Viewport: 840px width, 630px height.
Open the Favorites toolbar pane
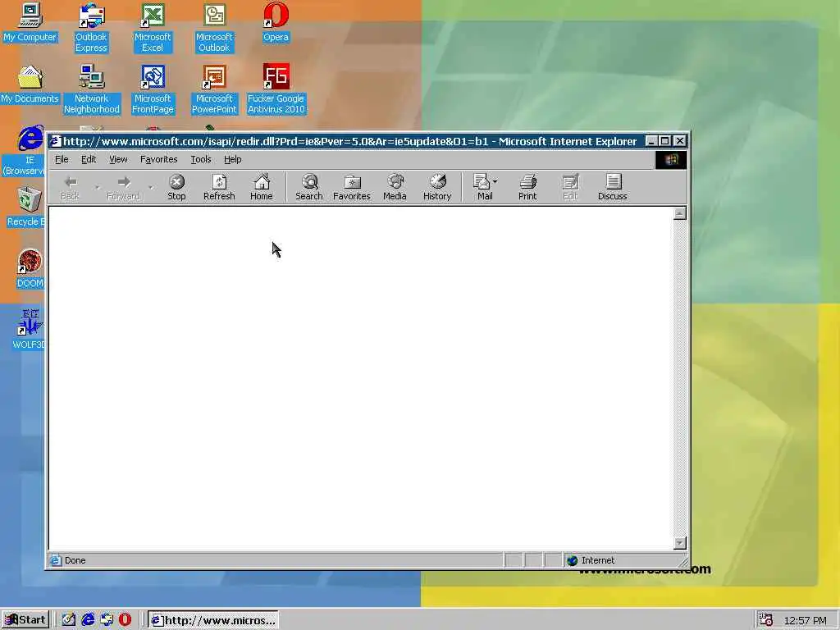pyautogui.click(x=351, y=188)
